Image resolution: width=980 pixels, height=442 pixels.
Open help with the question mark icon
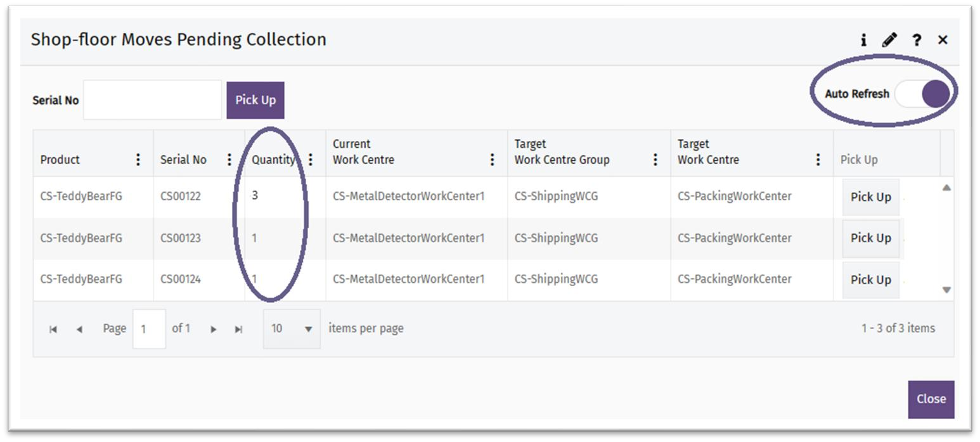point(917,40)
